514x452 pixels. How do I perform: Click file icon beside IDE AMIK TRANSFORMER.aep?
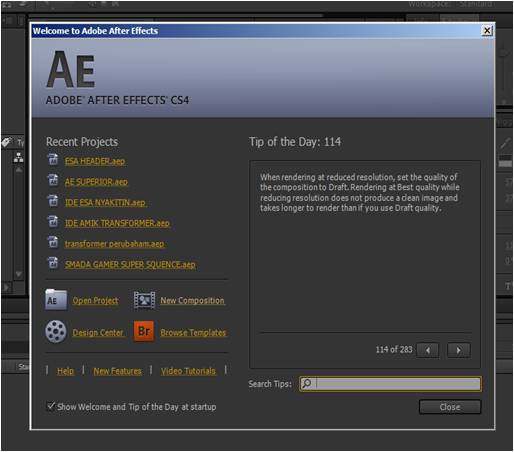pos(53,222)
